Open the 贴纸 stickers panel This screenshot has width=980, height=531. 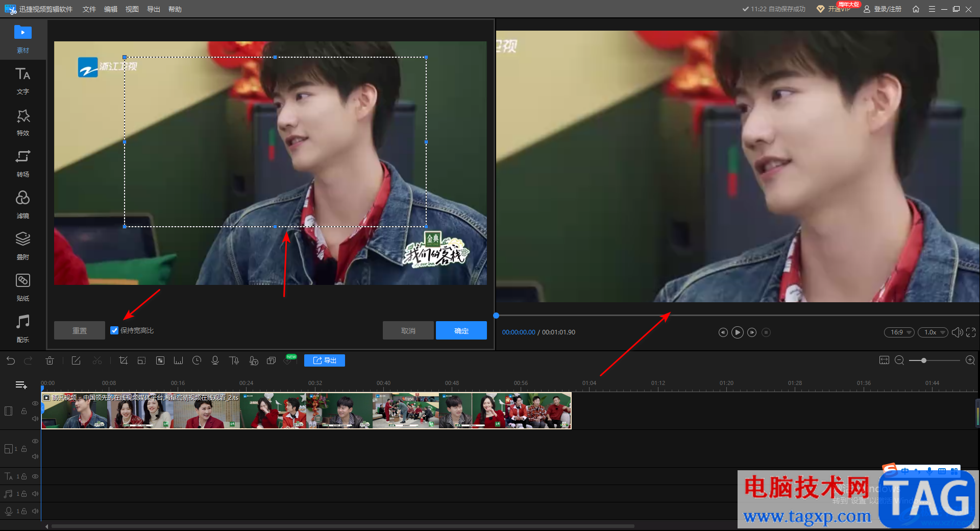tap(23, 287)
